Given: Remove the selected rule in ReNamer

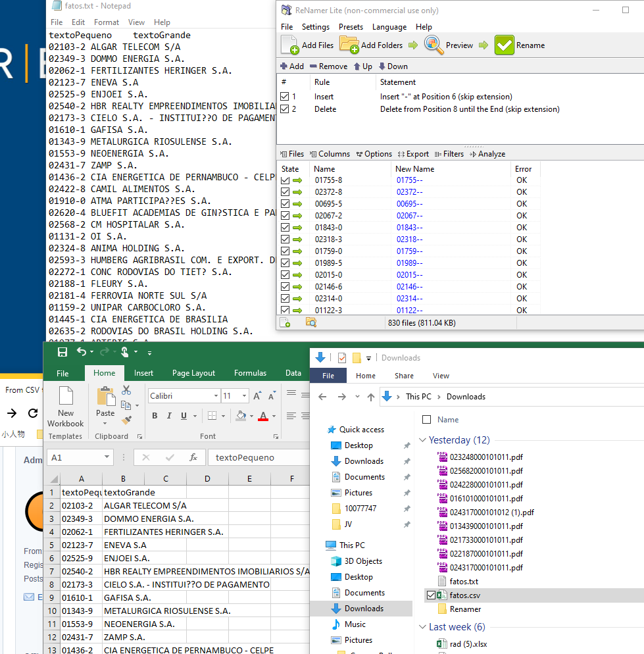Looking at the screenshot, I should [x=329, y=66].
